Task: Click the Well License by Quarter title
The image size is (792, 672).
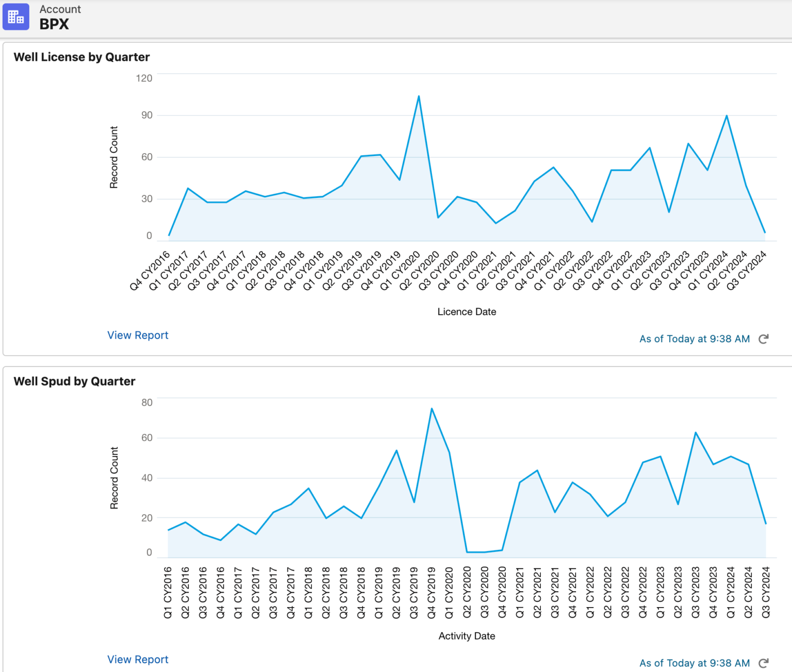Action: 81,57
